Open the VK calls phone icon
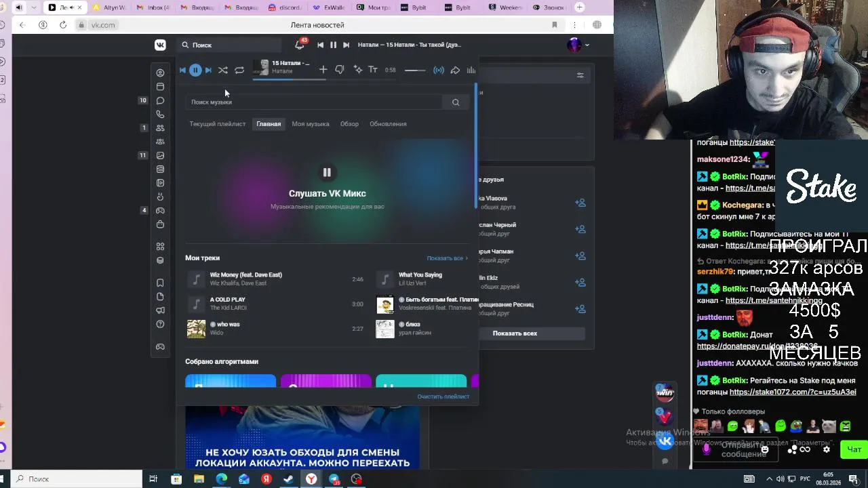 pos(160,115)
